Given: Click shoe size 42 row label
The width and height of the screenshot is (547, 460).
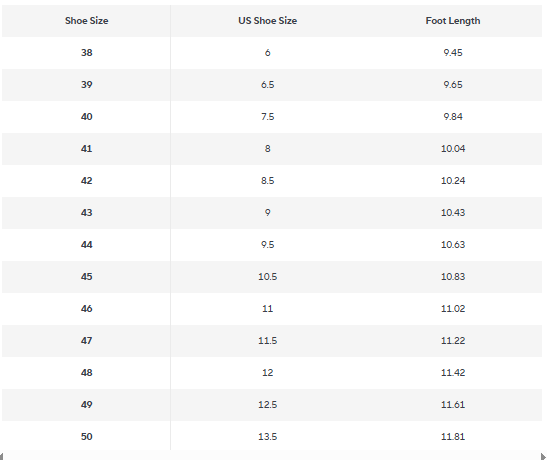Looking at the screenshot, I should 87,181.
